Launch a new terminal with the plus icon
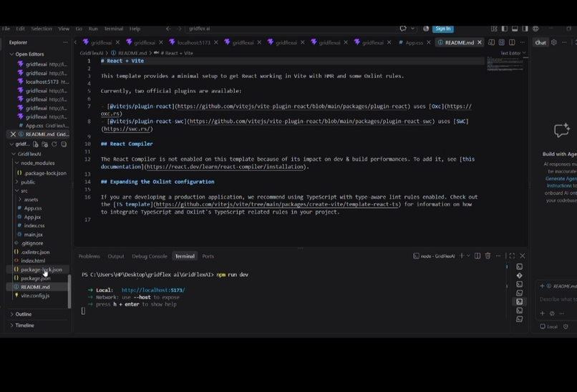This screenshot has height=392, width=577. pyautogui.click(x=462, y=255)
